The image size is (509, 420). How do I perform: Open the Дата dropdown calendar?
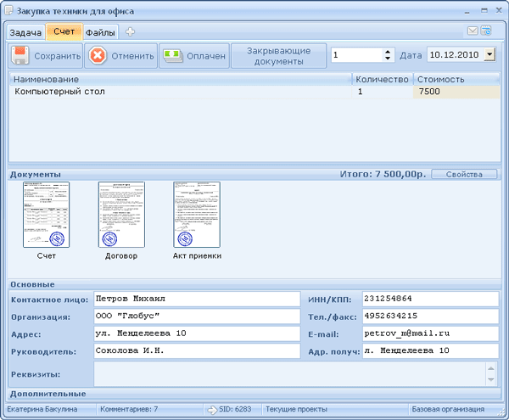pyautogui.click(x=489, y=54)
